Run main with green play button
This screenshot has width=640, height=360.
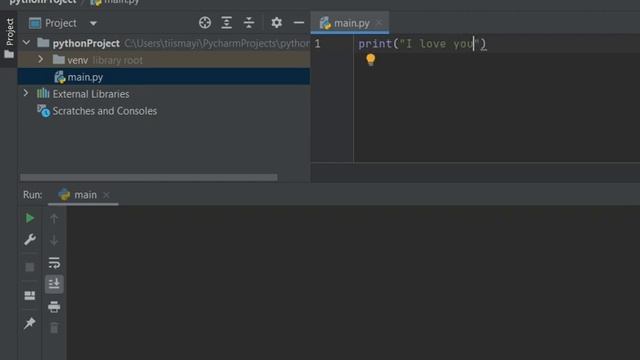pyautogui.click(x=30, y=218)
